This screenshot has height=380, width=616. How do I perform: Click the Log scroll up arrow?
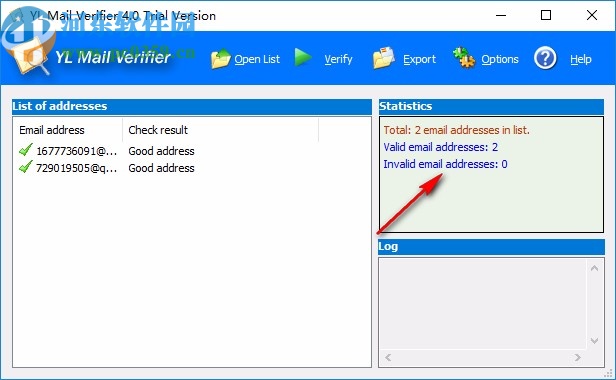tap(594, 268)
